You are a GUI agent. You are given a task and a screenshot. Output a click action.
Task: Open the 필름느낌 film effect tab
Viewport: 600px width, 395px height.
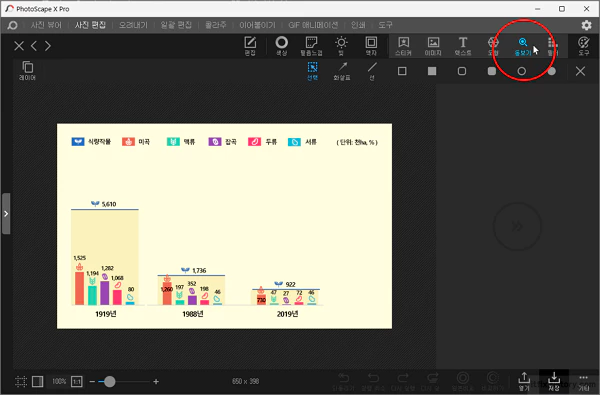[311, 46]
